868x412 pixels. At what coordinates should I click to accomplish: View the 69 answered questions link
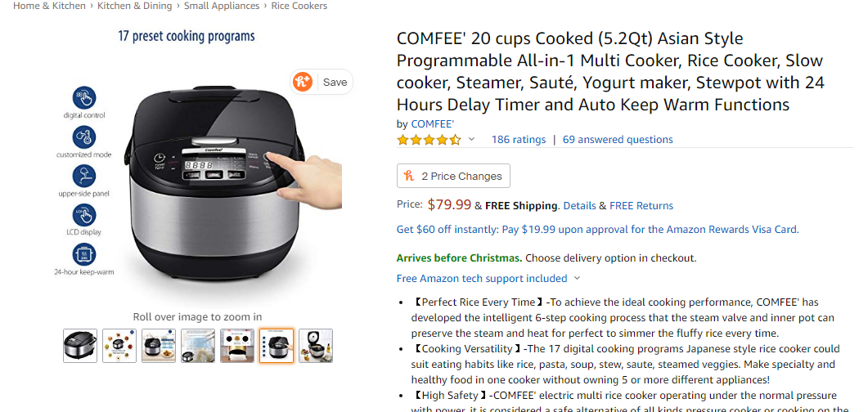tap(618, 140)
